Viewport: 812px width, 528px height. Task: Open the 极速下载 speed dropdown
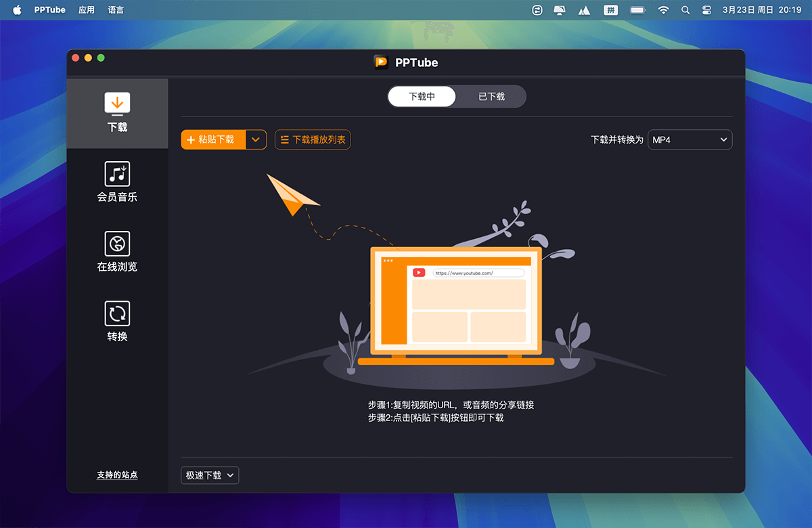coord(210,475)
